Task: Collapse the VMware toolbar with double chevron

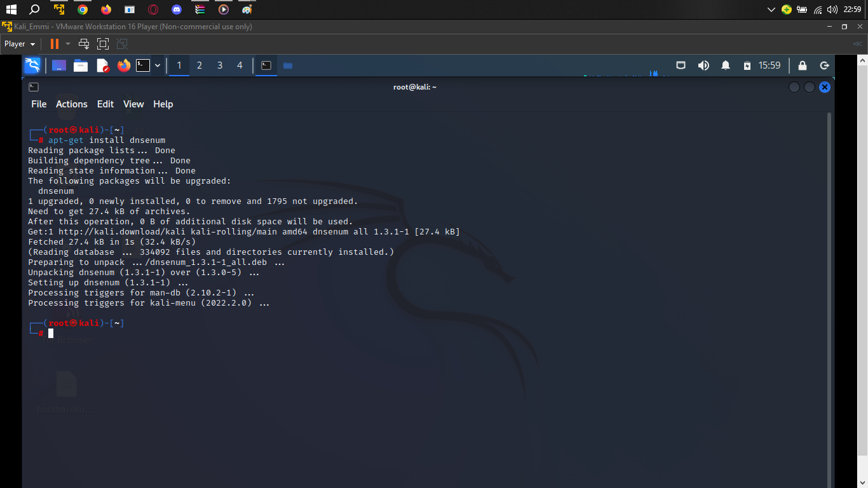Action: 858,44
